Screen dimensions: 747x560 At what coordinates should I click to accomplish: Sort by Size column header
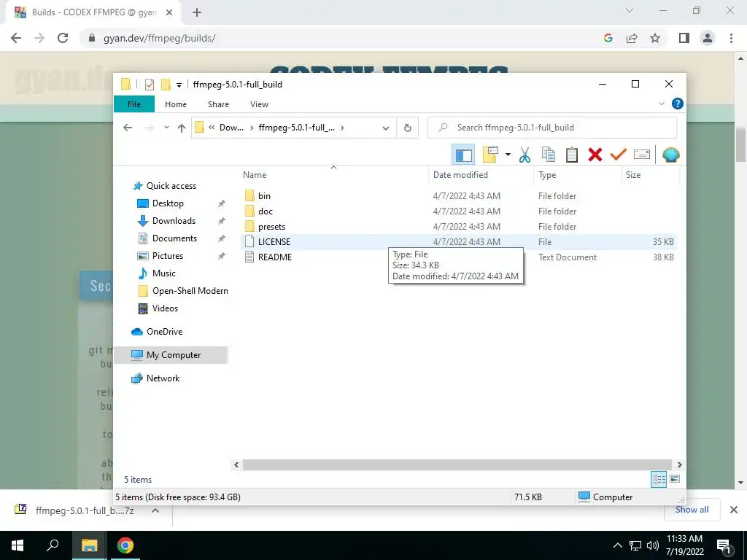650,175
